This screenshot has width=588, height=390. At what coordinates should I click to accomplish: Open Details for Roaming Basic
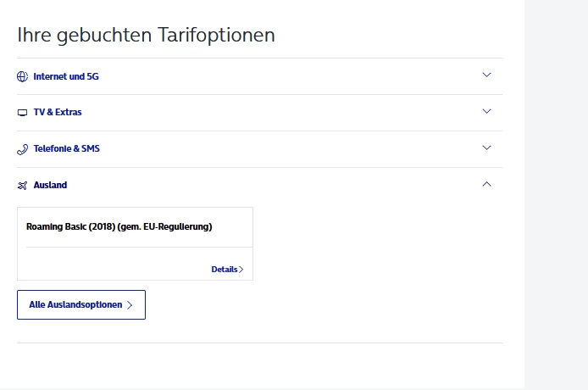(x=225, y=270)
